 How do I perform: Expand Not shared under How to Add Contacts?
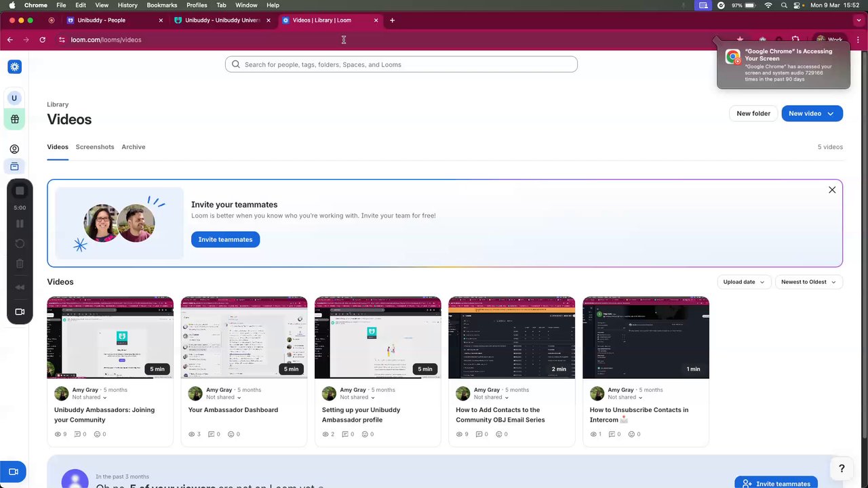(x=491, y=397)
